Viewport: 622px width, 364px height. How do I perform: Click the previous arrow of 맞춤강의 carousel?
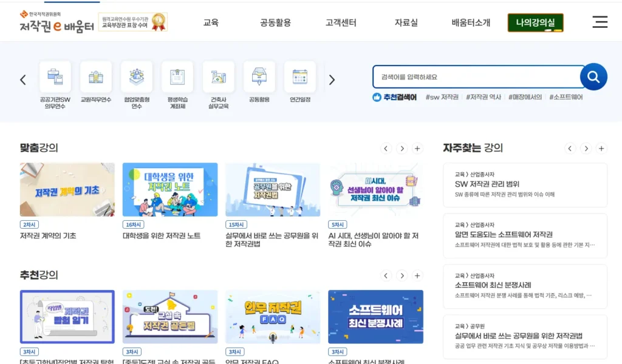[x=386, y=148]
